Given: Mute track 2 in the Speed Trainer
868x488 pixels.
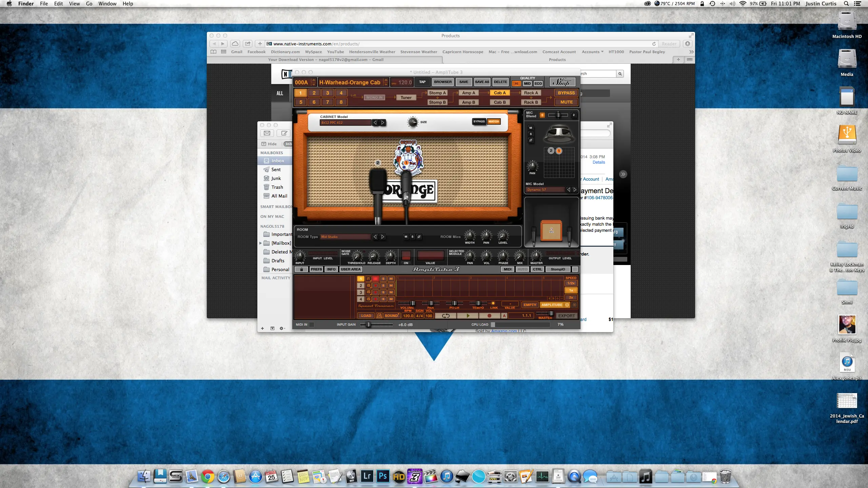Looking at the screenshot, I should click(x=391, y=285).
